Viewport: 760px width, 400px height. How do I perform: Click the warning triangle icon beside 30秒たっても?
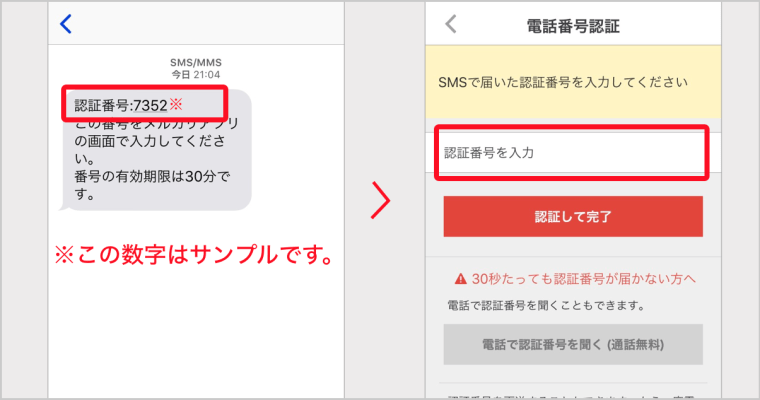coord(460,279)
